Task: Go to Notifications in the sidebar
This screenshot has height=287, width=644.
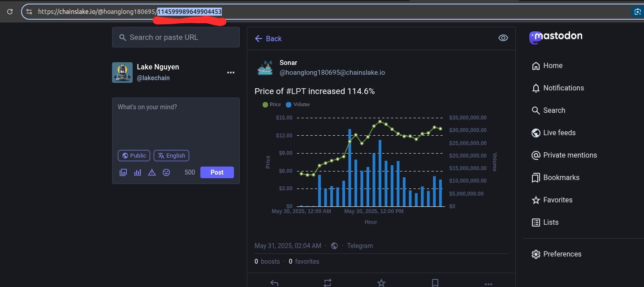Action: point(563,88)
